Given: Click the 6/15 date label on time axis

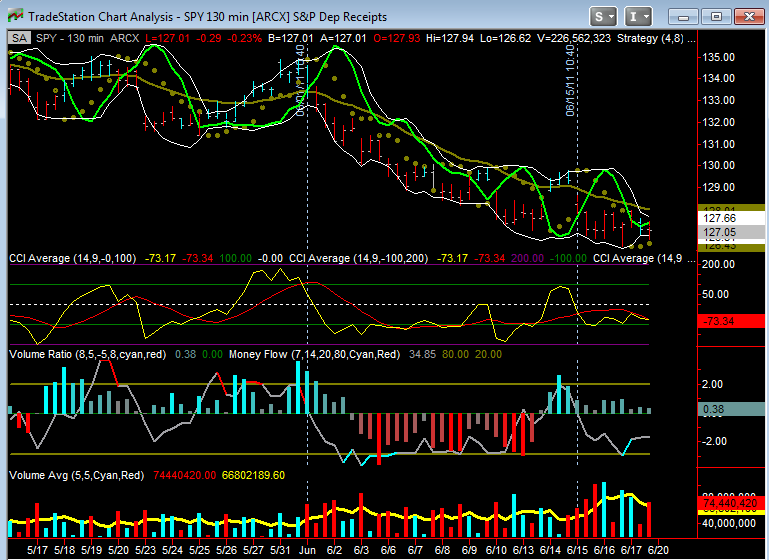Looking at the screenshot, I should (577, 550).
